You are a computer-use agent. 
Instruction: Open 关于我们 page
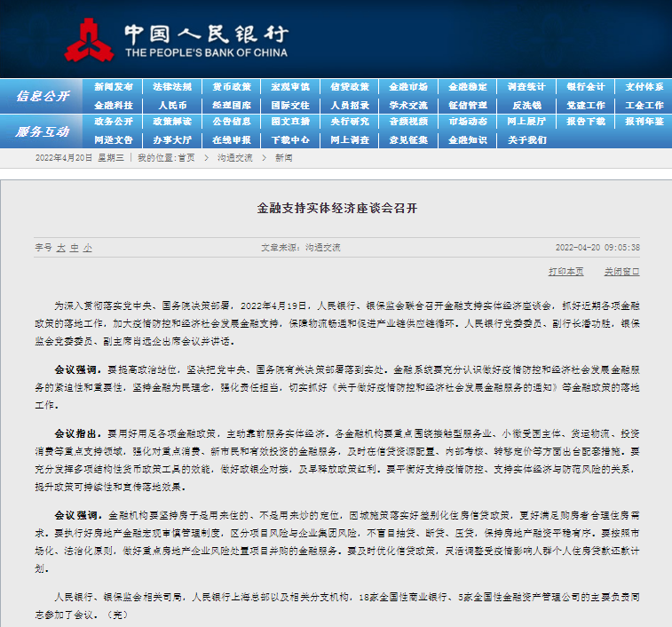pyautogui.click(x=526, y=140)
